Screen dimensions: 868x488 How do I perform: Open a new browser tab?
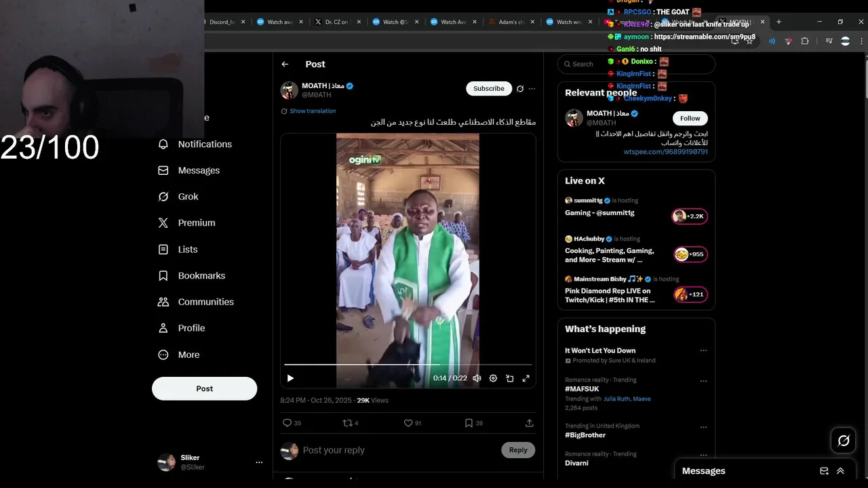tap(778, 22)
